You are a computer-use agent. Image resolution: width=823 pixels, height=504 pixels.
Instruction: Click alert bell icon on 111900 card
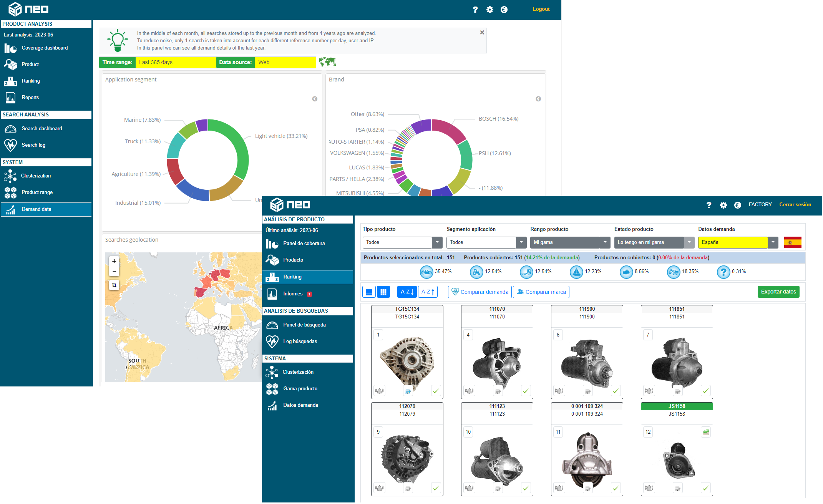point(559,391)
